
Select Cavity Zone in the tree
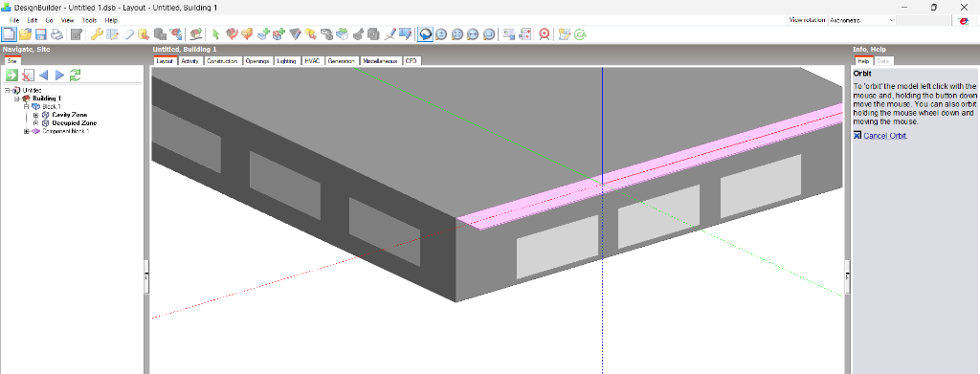(69, 115)
